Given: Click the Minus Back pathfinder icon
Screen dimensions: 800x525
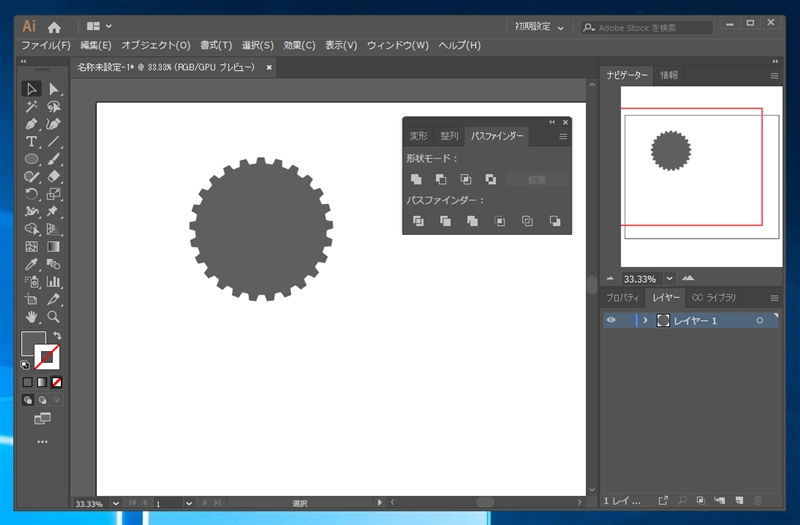Looking at the screenshot, I should click(555, 221).
